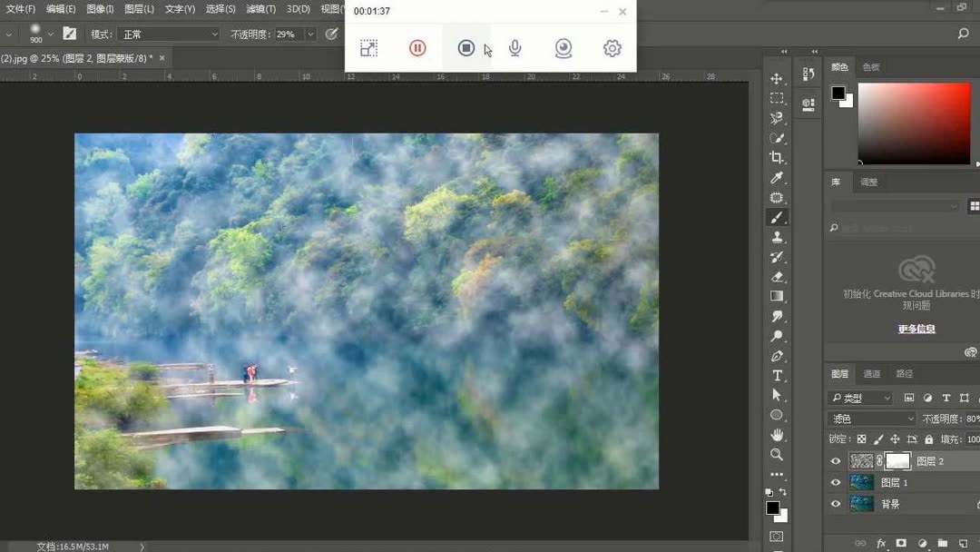Hide the 图层 2 layer
Viewport: 980px width, 552px height.
pos(836,460)
